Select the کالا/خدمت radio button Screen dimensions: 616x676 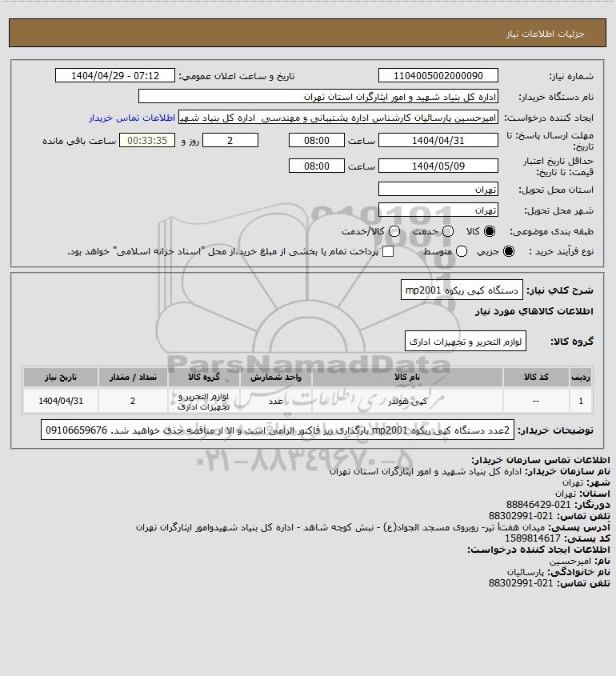394,231
